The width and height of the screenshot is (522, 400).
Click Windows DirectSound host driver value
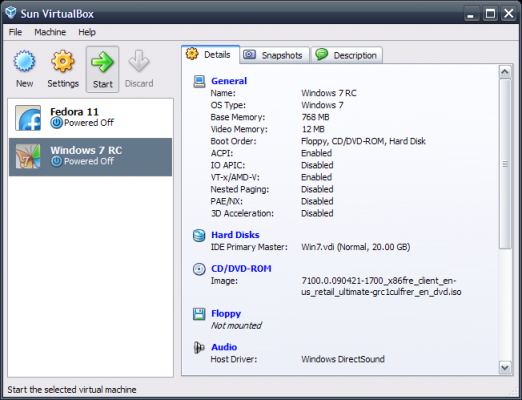click(343, 359)
